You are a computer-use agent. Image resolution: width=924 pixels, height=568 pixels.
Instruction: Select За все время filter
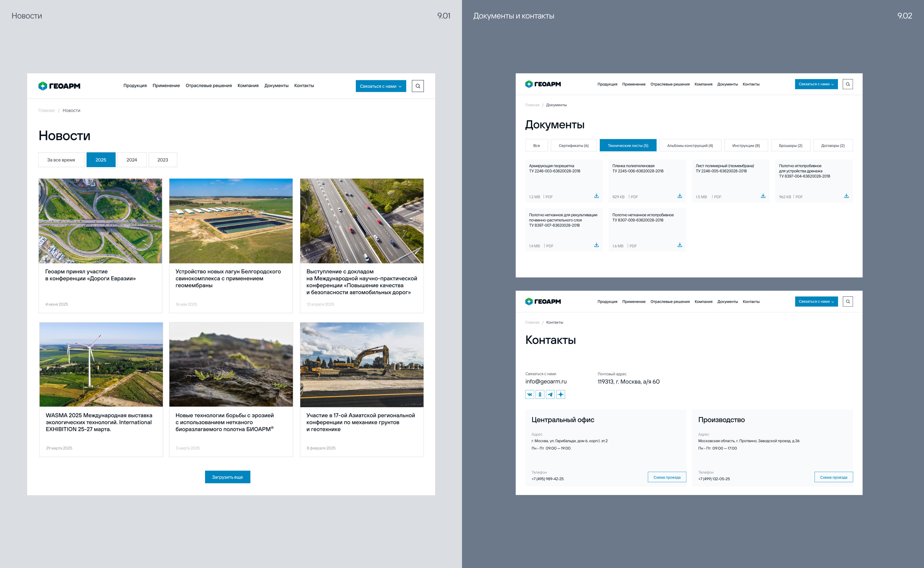point(61,160)
